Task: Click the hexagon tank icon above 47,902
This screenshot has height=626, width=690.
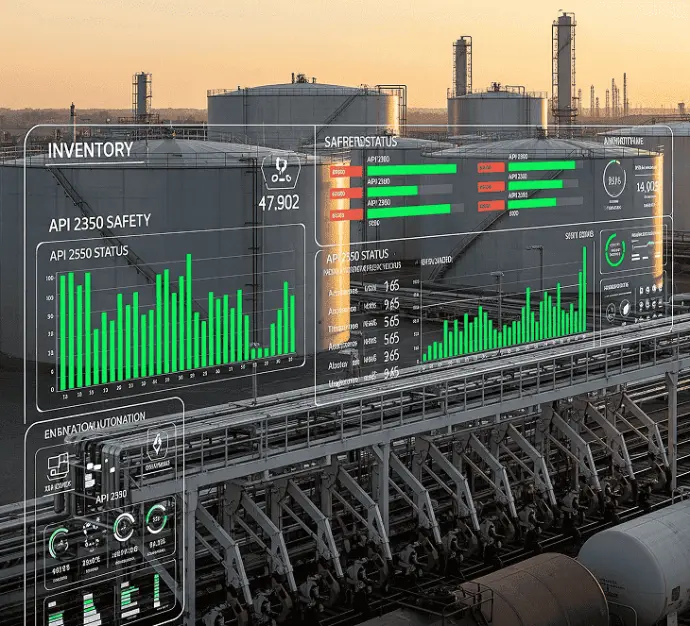Action: pos(279,170)
